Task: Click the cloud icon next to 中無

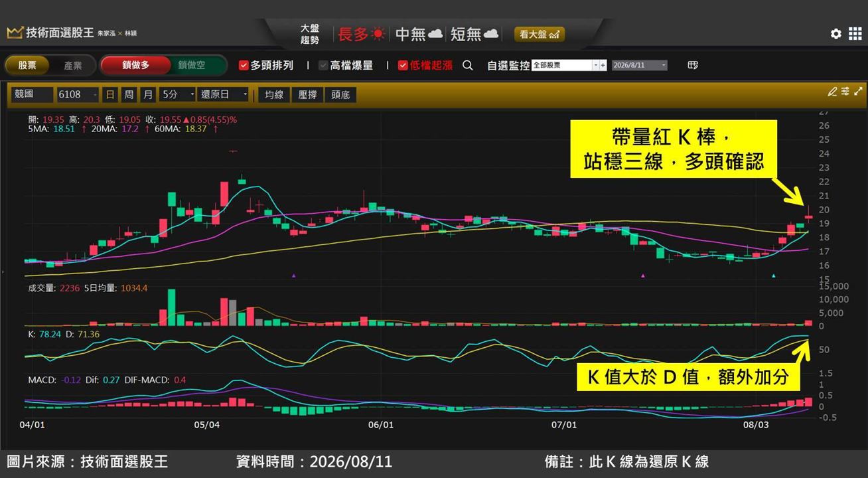Action: pyautogui.click(x=435, y=33)
